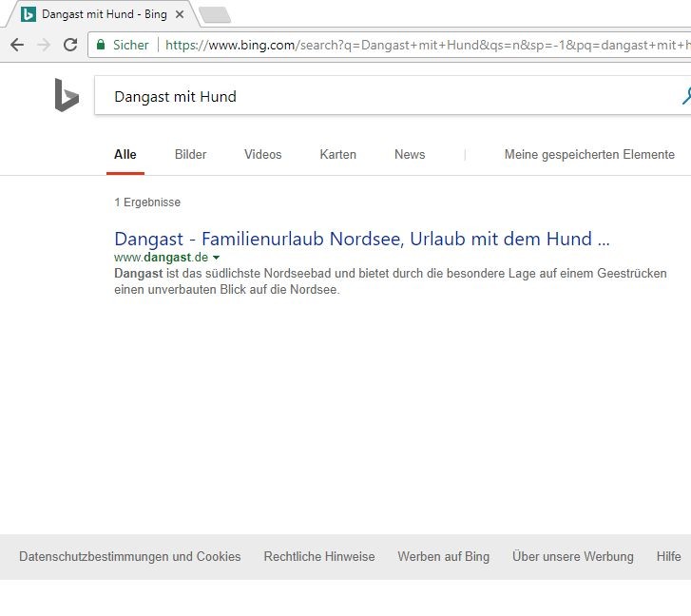
Task: Open the 'Dangast - Familienurlaub Nordsee' result link
Action: click(x=362, y=239)
